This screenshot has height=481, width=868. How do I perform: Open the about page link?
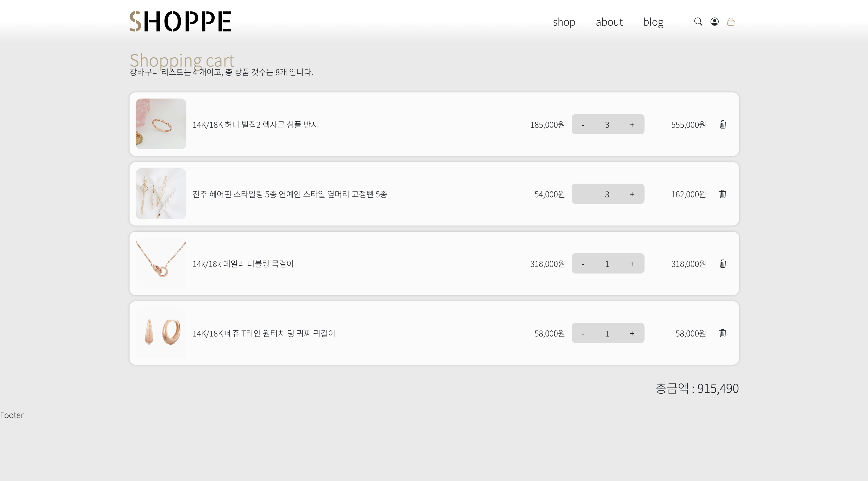(x=609, y=22)
